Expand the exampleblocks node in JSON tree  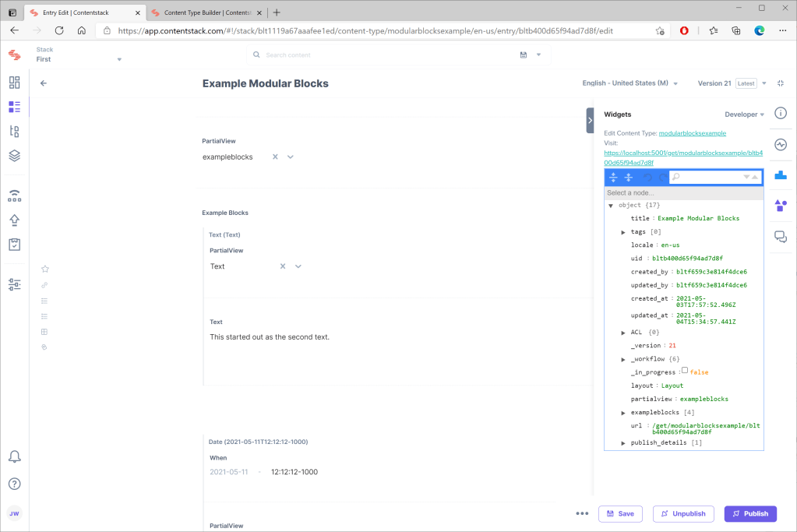(623, 413)
